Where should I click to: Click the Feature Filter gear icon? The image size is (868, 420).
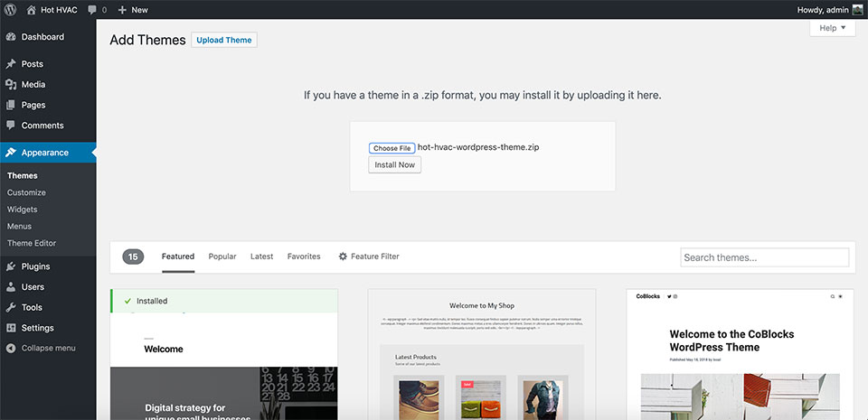coord(343,257)
